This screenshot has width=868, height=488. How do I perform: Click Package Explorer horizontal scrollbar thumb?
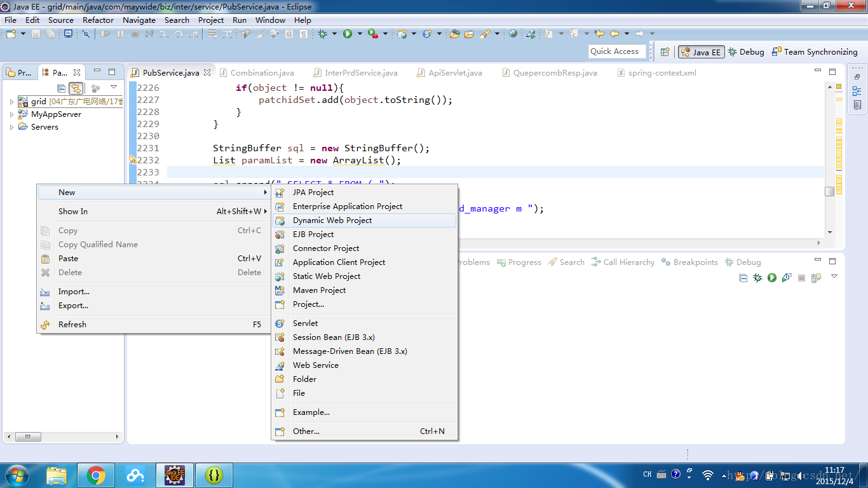pyautogui.click(x=29, y=437)
